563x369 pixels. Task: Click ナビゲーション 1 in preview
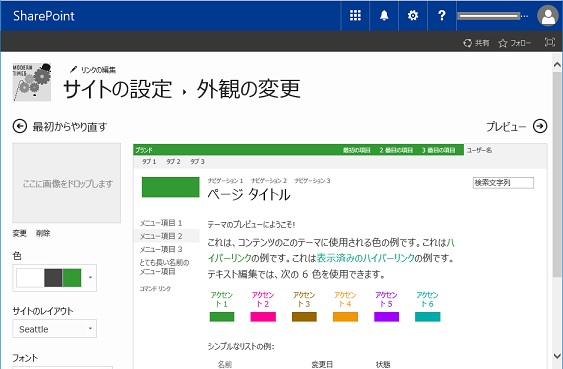click(x=225, y=181)
